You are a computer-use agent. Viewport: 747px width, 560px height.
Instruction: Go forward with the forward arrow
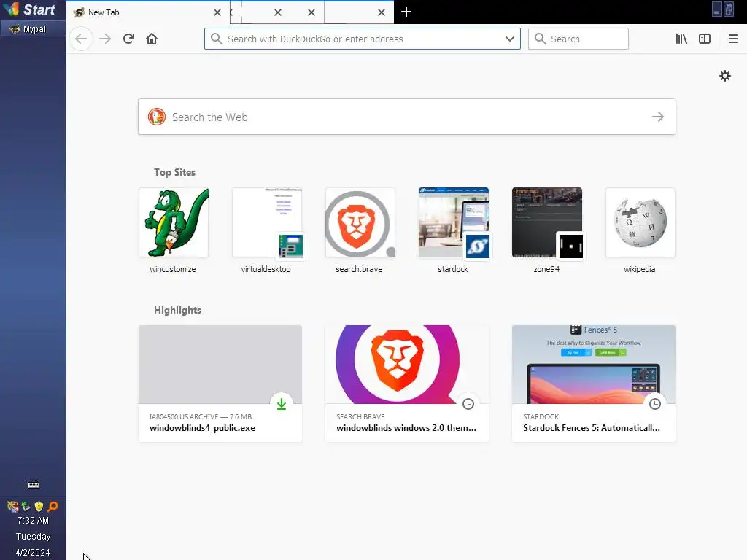pyautogui.click(x=105, y=39)
